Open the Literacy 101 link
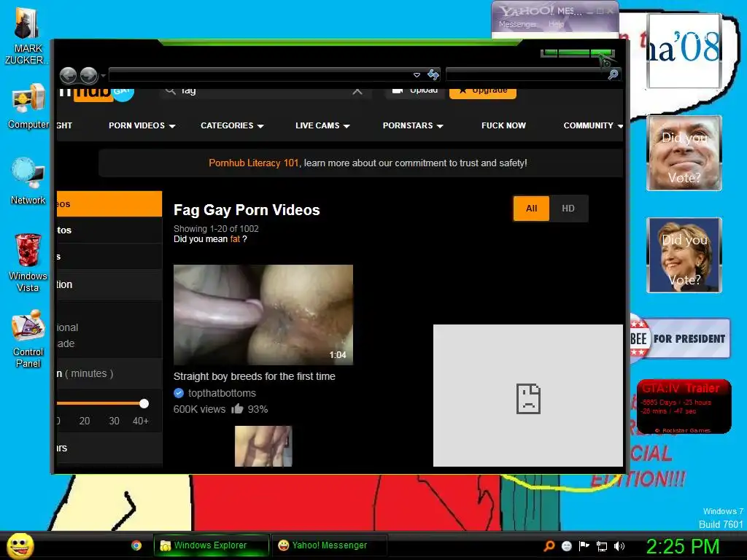 click(x=253, y=163)
